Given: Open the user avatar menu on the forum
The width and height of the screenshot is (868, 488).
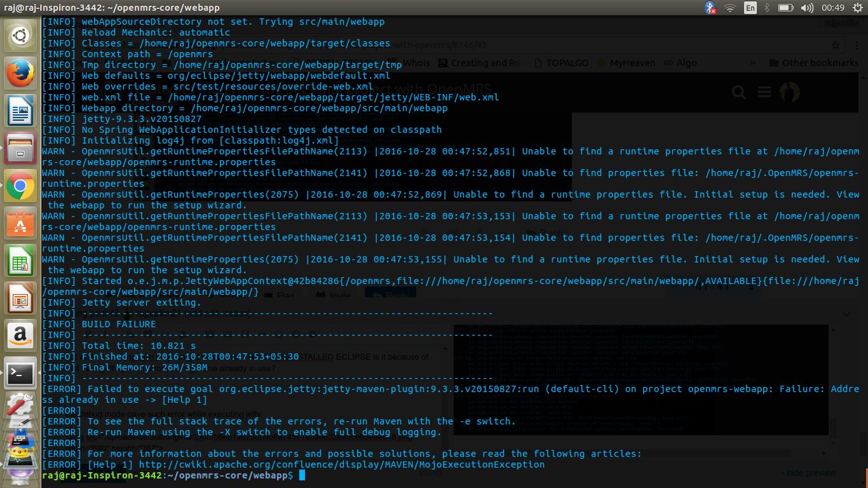Looking at the screenshot, I should pos(789,93).
